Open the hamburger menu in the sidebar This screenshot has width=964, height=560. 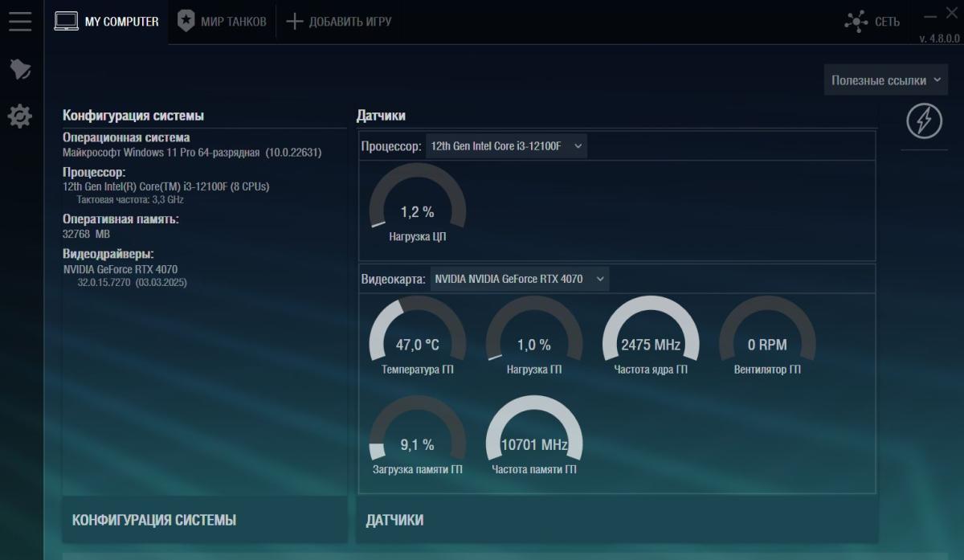20,22
